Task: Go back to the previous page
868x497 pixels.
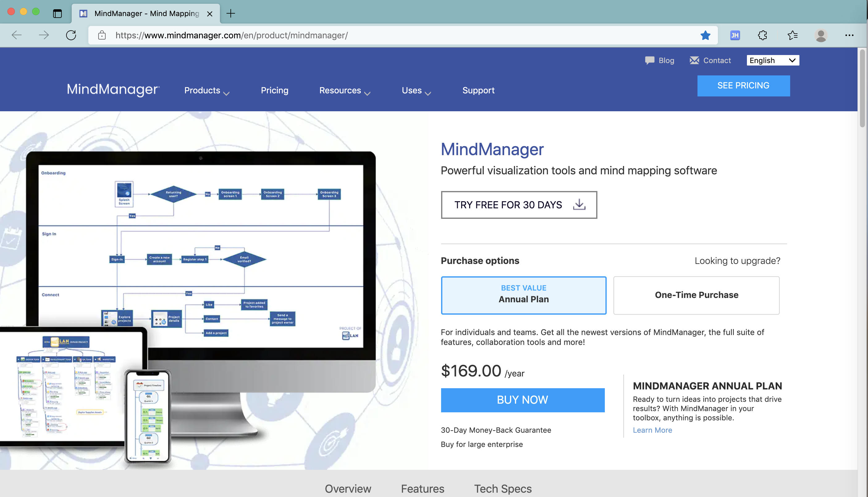Action: (17, 35)
